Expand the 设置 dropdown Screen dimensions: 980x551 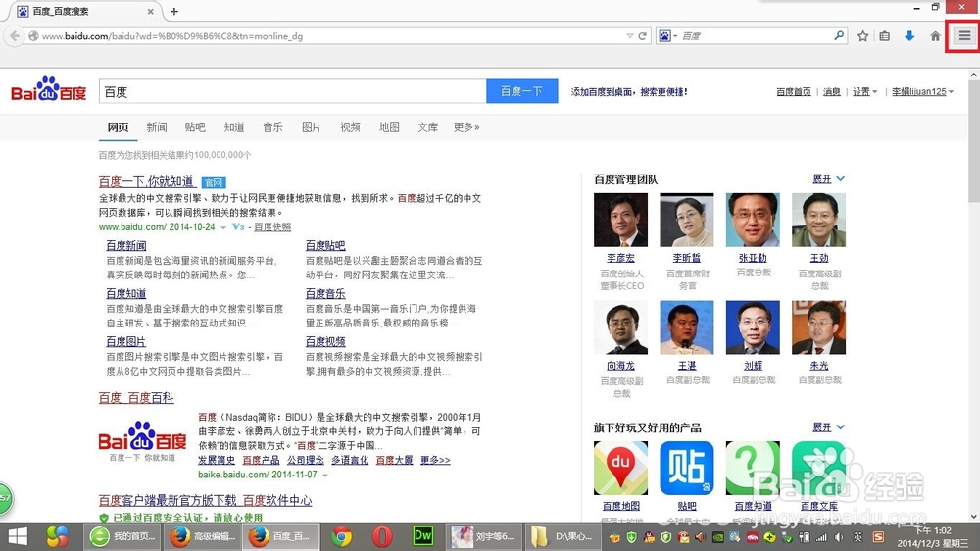[x=865, y=92]
